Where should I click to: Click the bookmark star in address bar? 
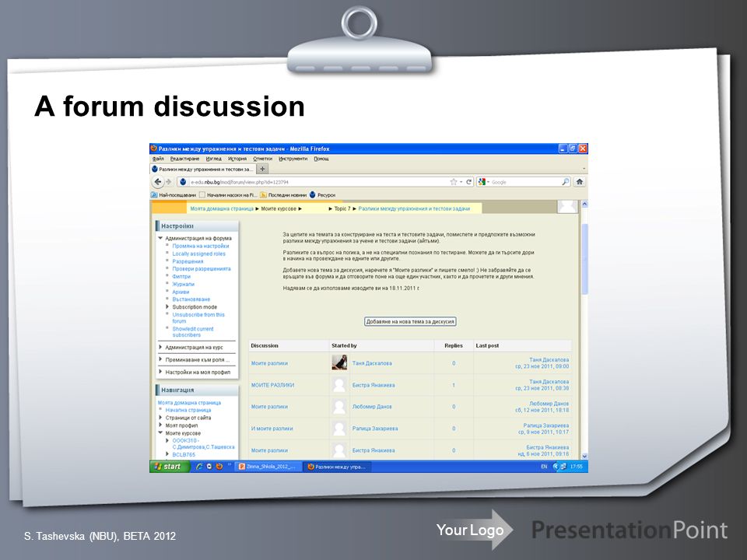(x=454, y=182)
